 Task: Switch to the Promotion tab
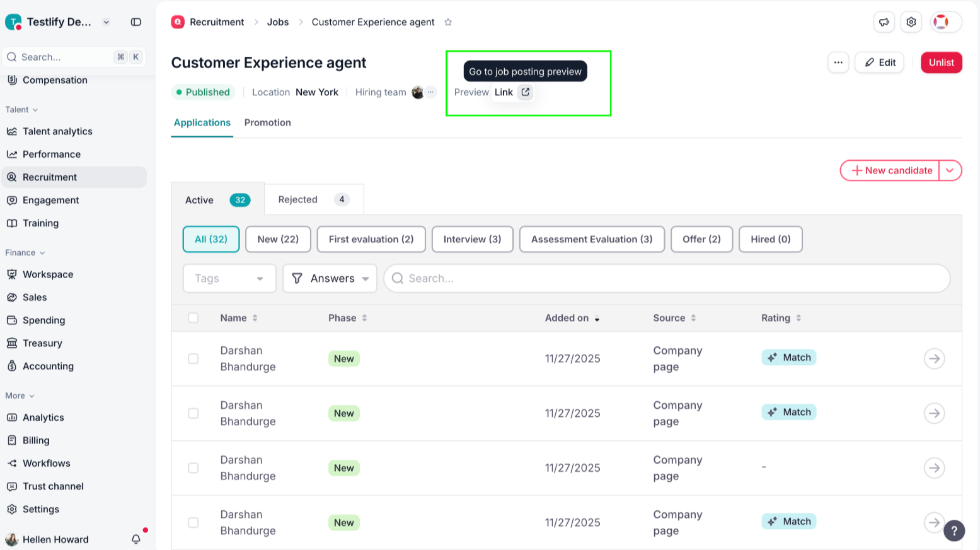pyautogui.click(x=268, y=122)
